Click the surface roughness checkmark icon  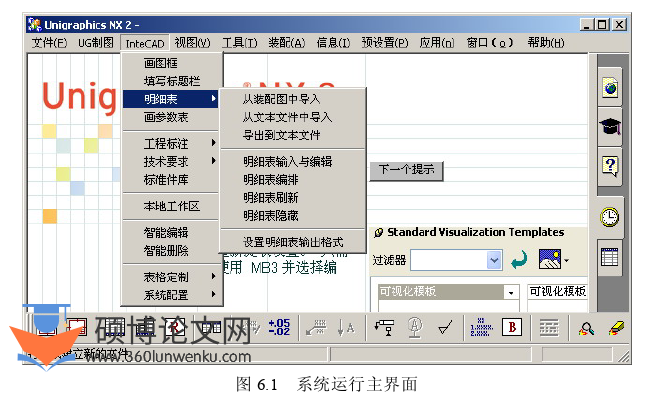coord(445,328)
